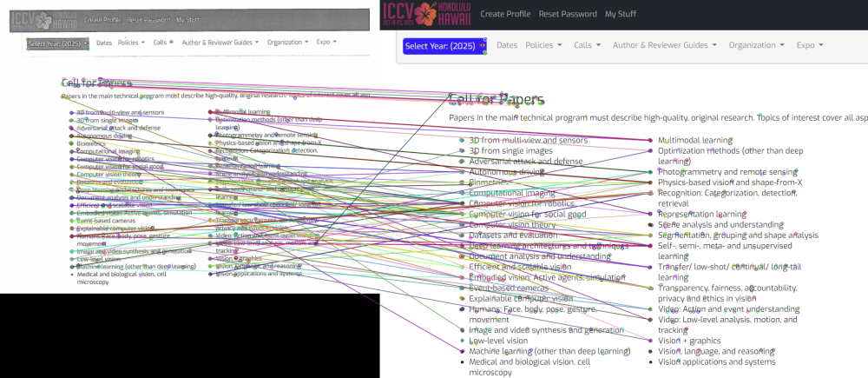The height and width of the screenshot is (378, 868).
Task: Click 'Explainable computer vision' in the color page
Action: (x=521, y=298)
